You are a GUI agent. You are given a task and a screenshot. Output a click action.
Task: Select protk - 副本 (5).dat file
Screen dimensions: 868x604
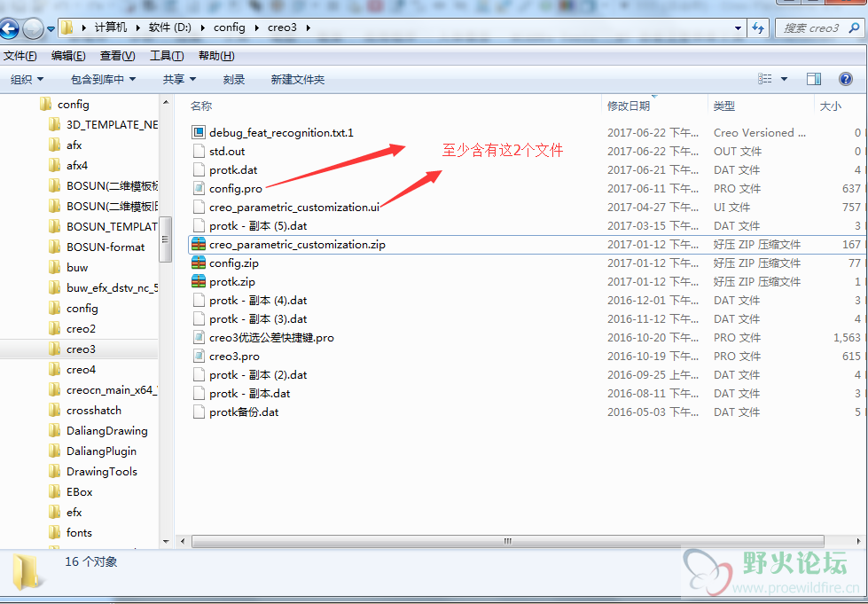[258, 226]
